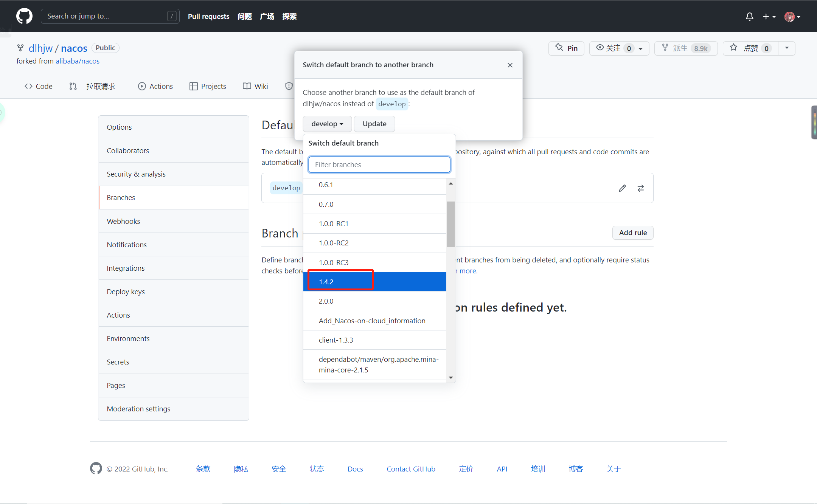
Task: Open the Projects tab
Action: coord(208,86)
